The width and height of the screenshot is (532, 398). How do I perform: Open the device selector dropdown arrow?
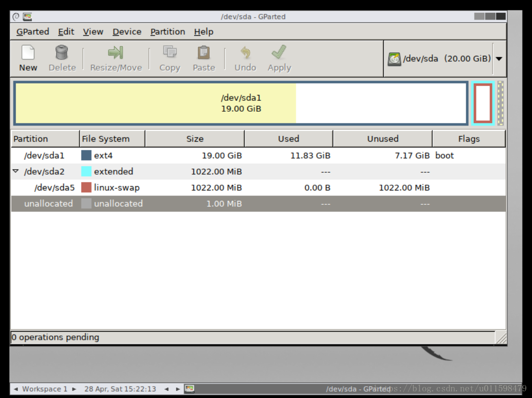click(x=499, y=59)
